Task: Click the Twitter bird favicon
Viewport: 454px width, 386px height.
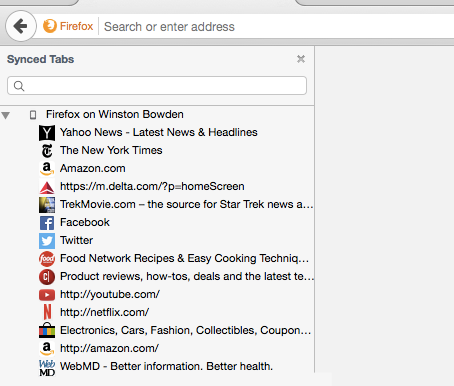Action: pyautogui.click(x=47, y=241)
